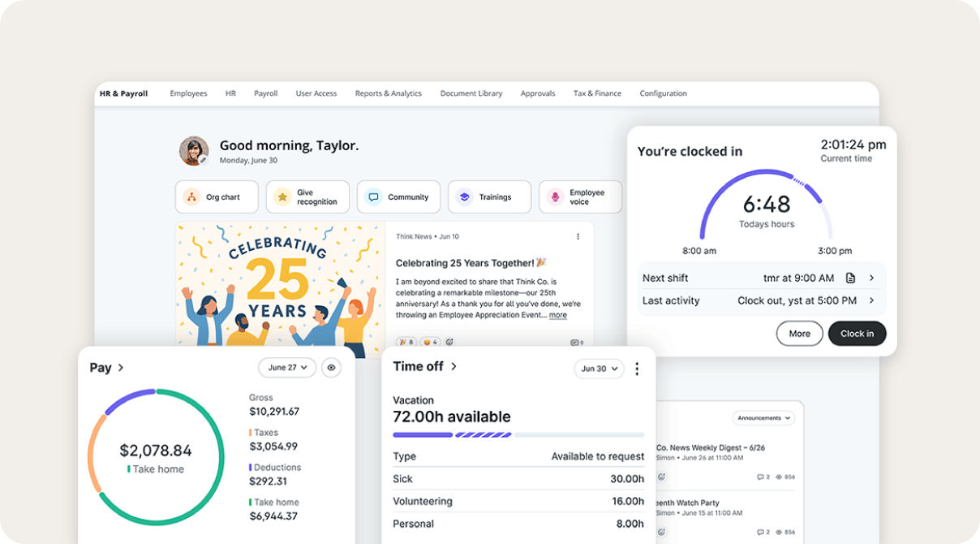Click the Give recognition star icon
Image resolution: width=980 pixels, height=544 pixels.
tap(282, 197)
